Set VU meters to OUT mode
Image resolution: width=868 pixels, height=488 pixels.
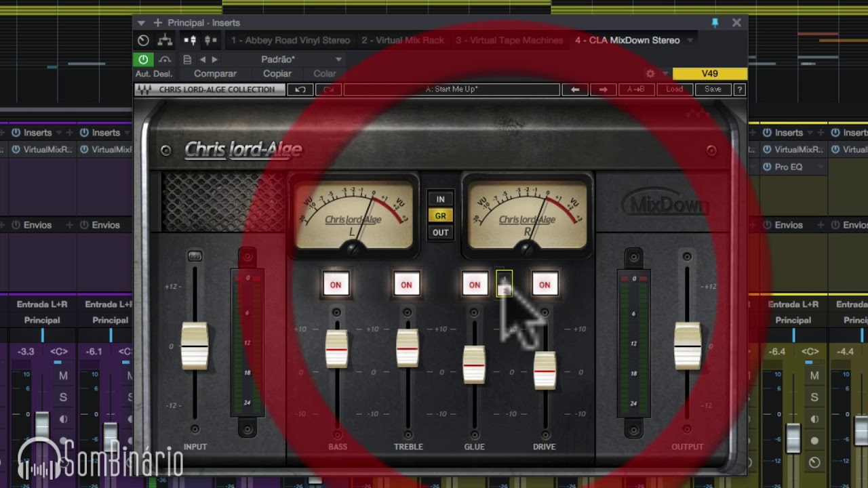click(x=440, y=232)
